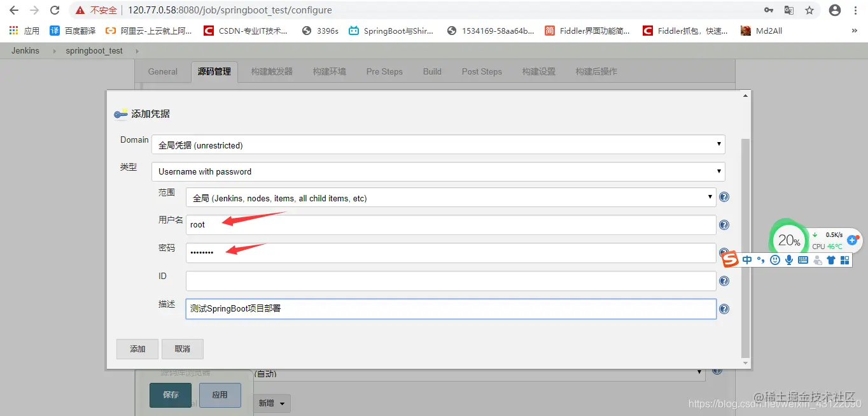Image resolution: width=868 pixels, height=416 pixels.
Task: Select the 源码管理 tab
Action: (x=214, y=71)
